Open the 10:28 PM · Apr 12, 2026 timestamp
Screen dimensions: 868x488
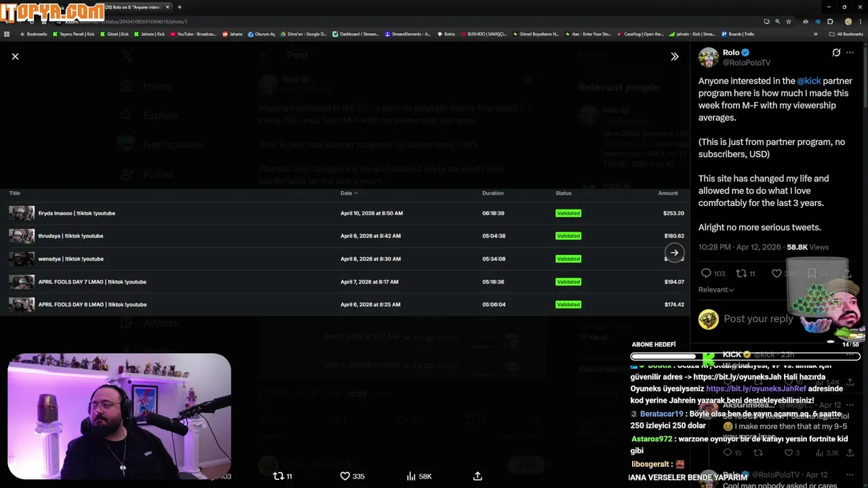point(740,247)
